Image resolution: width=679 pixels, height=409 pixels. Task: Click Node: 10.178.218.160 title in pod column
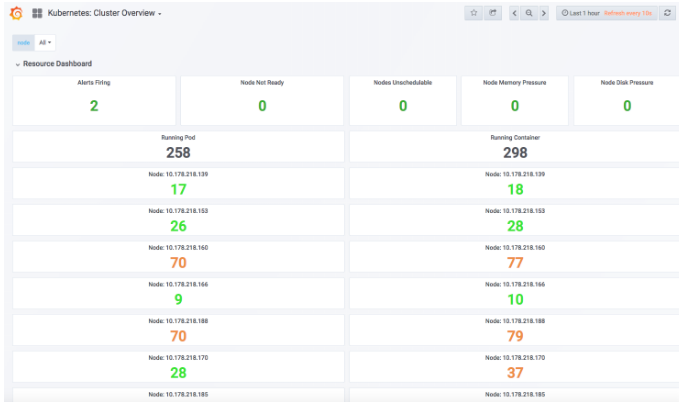click(x=178, y=248)
